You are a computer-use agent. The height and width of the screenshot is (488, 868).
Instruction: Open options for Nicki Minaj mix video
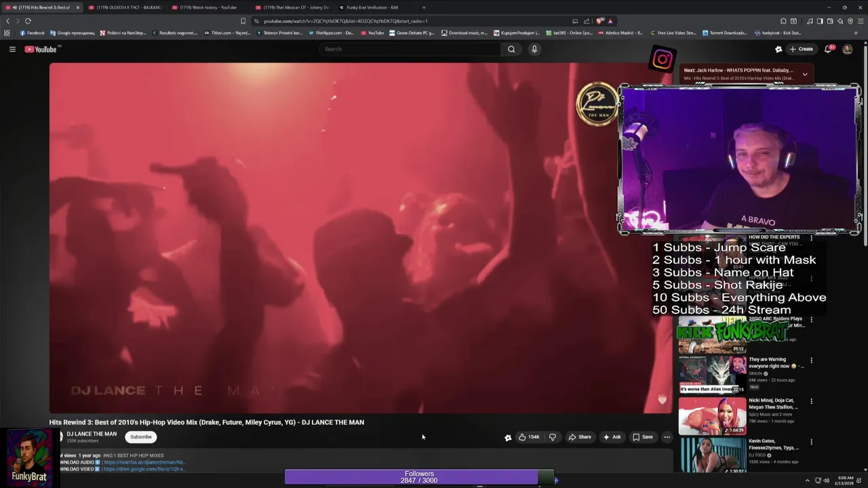(811, 401)
